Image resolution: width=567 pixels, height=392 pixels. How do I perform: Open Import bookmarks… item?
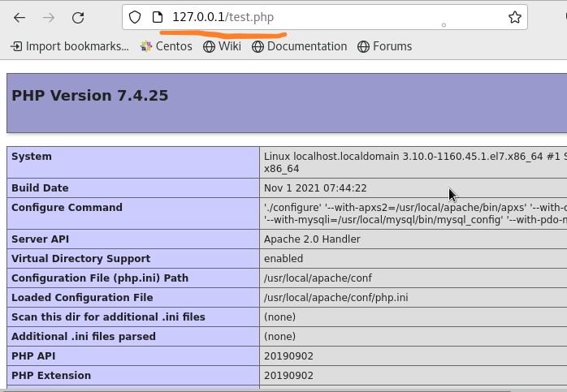pos(69,46)
